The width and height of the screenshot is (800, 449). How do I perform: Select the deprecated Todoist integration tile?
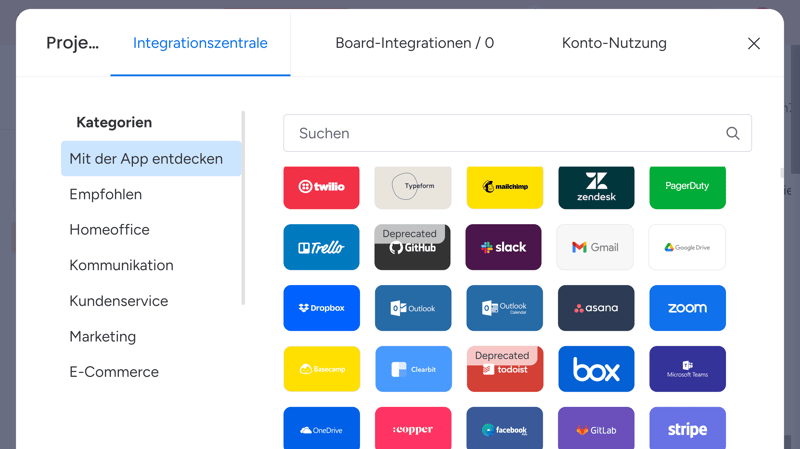click(505, 369)
